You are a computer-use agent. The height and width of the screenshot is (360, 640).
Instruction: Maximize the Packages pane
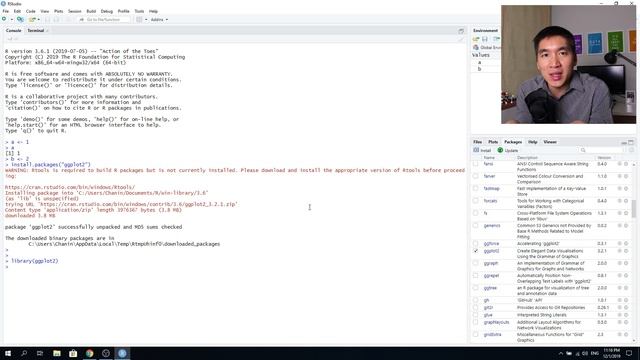click(631, 142)
